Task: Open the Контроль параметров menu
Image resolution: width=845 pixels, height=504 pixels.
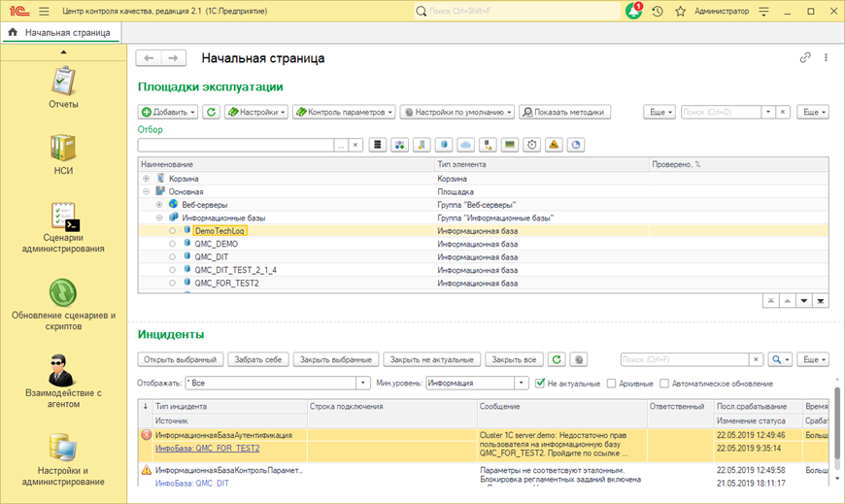Action: pyautogui.click(x=344, y=112)
